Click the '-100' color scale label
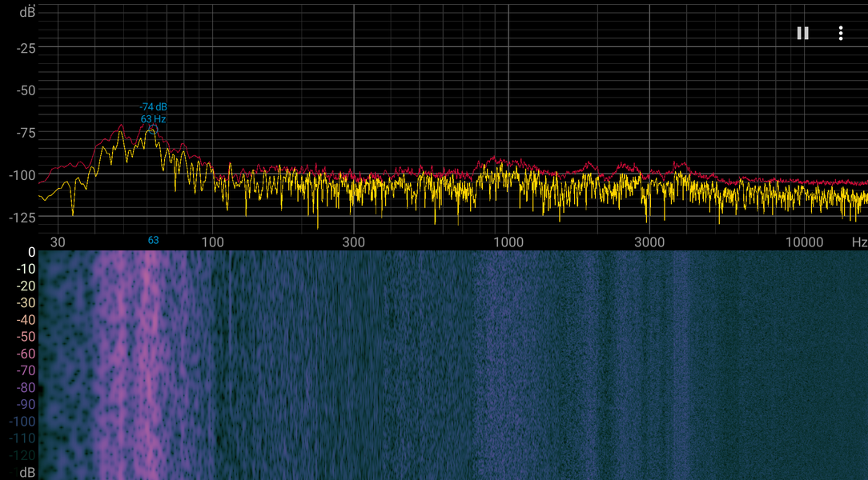The width and height of the screenshot is (868, 480). coord(22,422)
